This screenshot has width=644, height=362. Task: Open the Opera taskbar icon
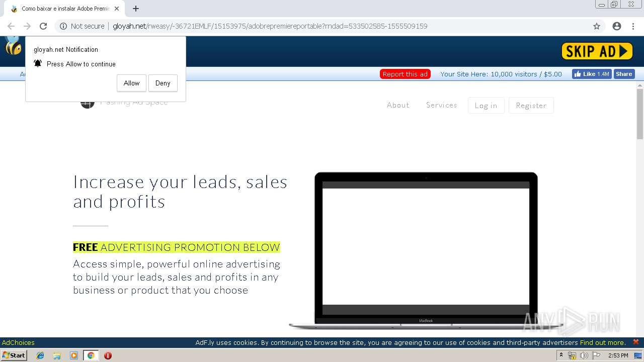tap(108, 355)
